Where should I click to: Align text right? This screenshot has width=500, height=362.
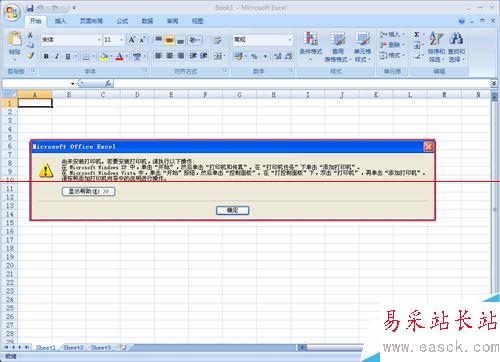[x=181, y=56]
